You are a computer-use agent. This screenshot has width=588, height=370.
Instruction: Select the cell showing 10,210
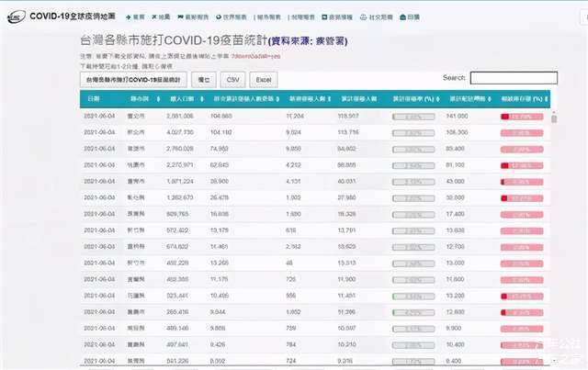click(347, 344)
